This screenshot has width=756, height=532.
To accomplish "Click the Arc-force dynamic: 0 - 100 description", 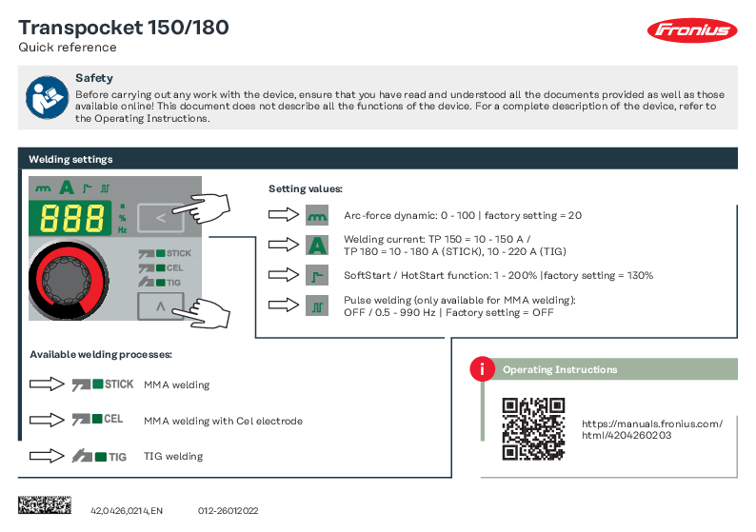I will (463, 215).
